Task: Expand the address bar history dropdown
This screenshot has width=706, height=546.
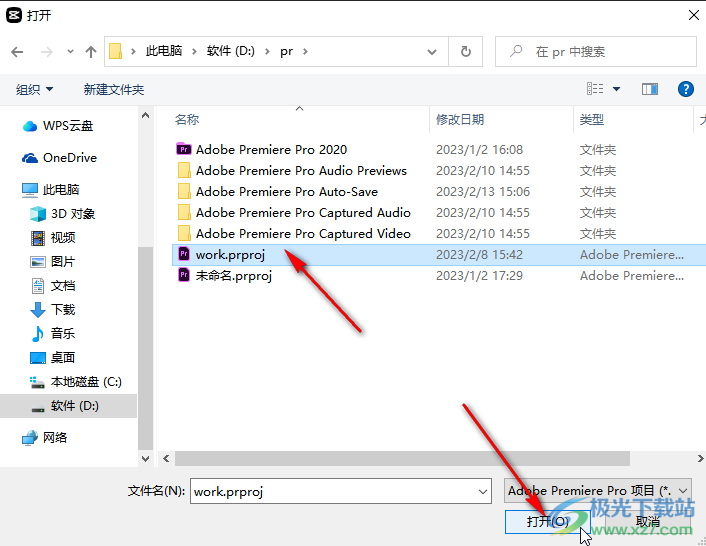Action: [431, 52]
